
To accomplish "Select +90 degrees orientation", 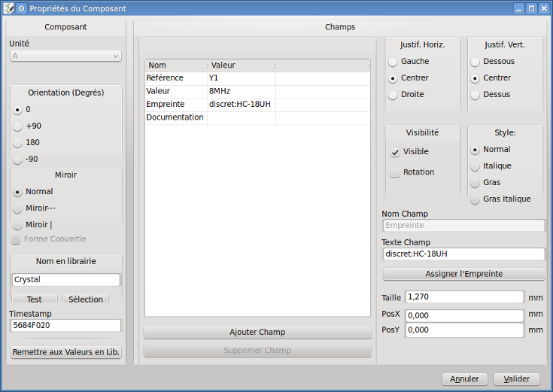I will click(x=18, y=126).
